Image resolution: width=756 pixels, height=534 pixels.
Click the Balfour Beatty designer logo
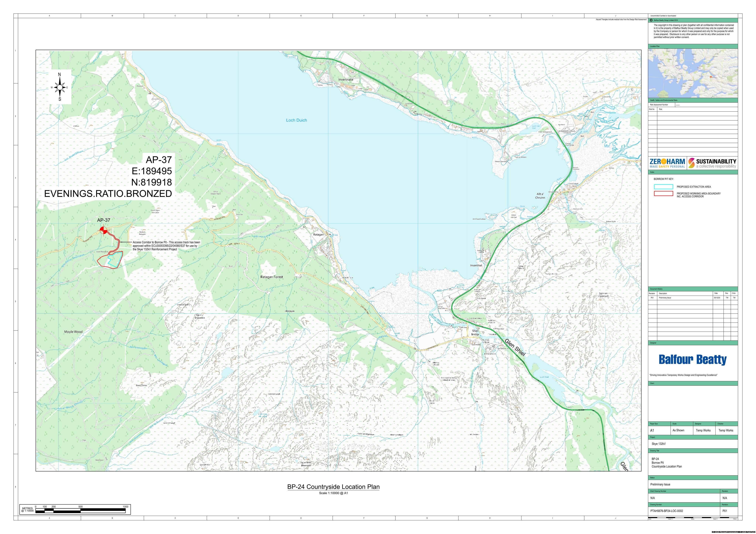pos(693,359)
